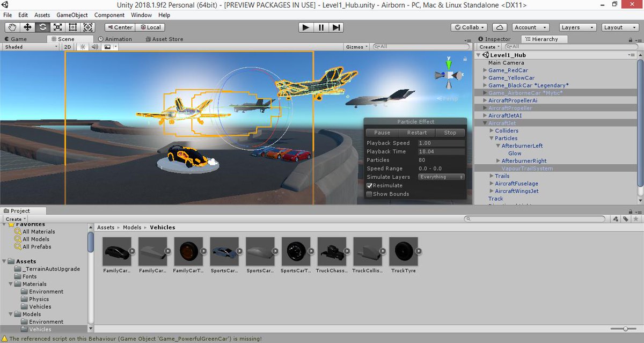Pause the game with the Pause control
644x343 pixels.
[321, 27]
